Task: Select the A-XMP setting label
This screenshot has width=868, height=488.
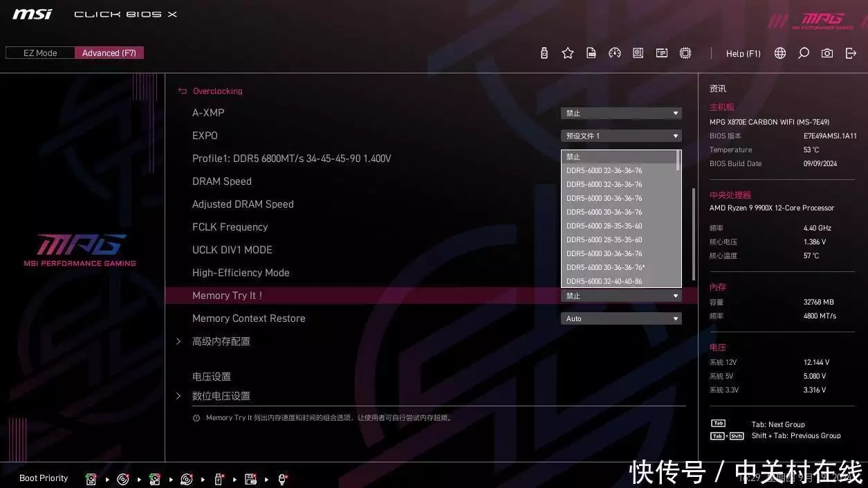Action: click(x=208, y=113)
